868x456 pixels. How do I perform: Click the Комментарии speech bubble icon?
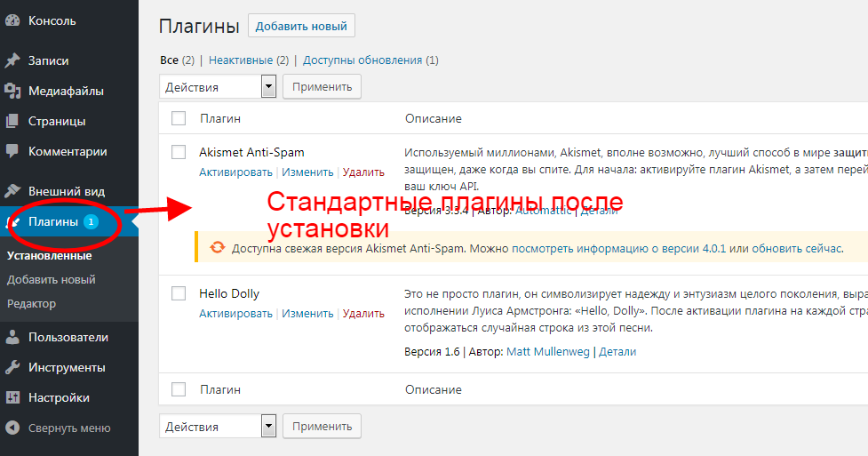12,152
